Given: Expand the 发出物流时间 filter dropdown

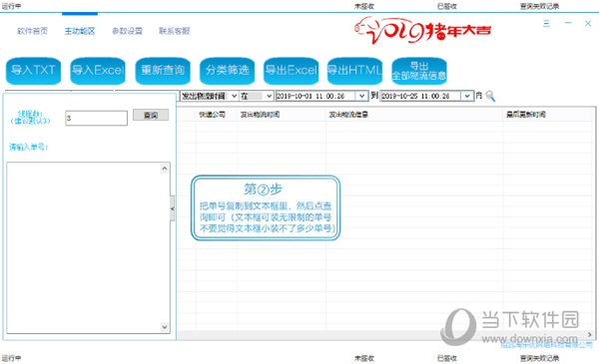Looking at the screenshot, I should (x=234, y=96).
